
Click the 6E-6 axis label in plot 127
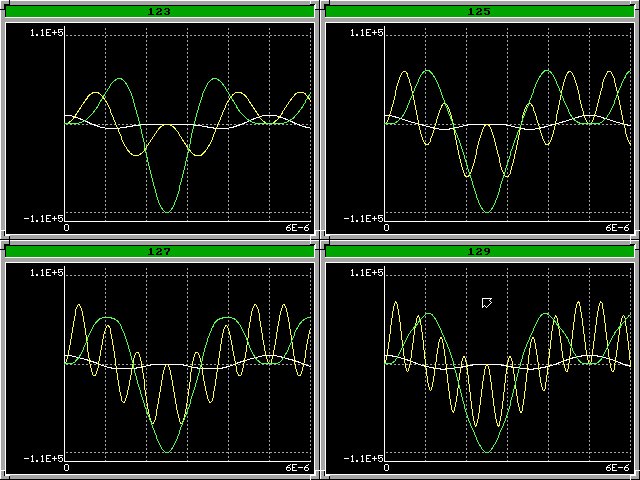tap(298, 468)
